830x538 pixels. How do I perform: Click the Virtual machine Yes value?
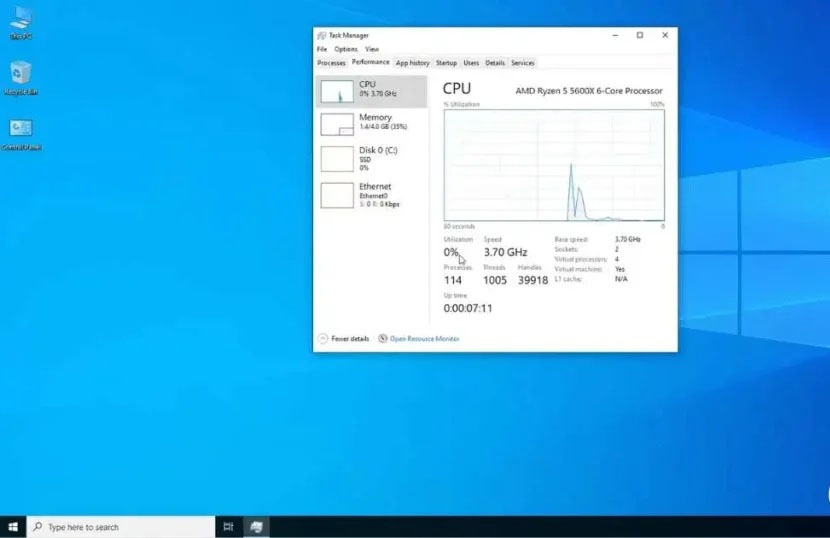click(x=620, y=269)
